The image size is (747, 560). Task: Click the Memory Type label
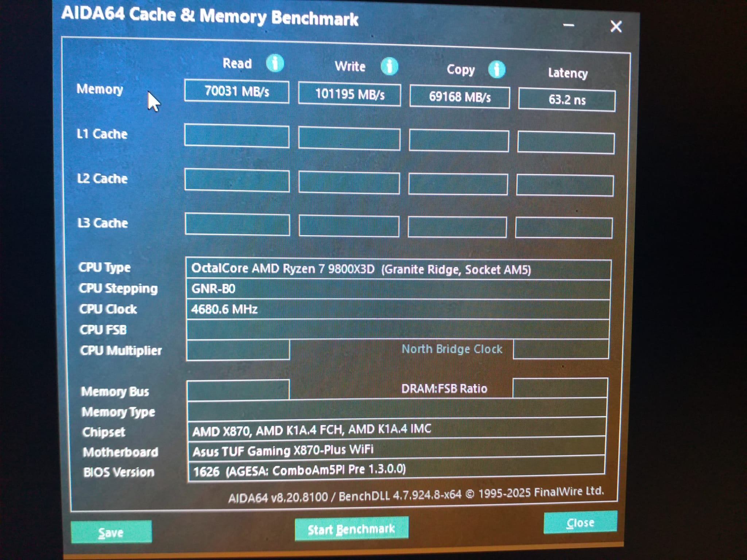(118, 412)
